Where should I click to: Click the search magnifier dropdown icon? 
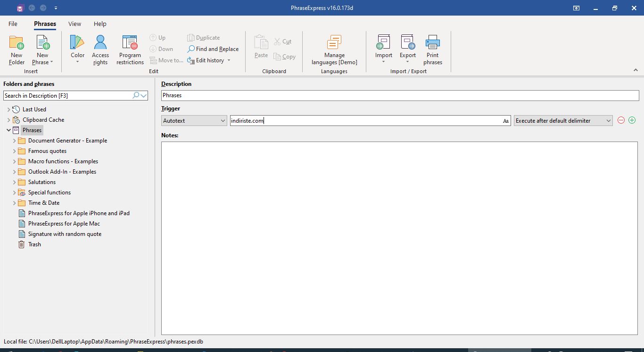pyautogui.click(x=140, y=95)
